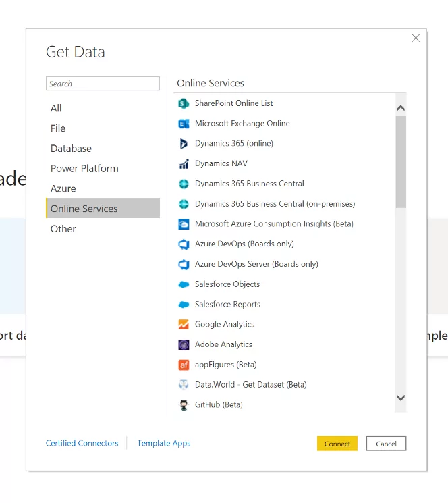Click into the Search box
Screen dimensions: 448x503
[103, 84]
